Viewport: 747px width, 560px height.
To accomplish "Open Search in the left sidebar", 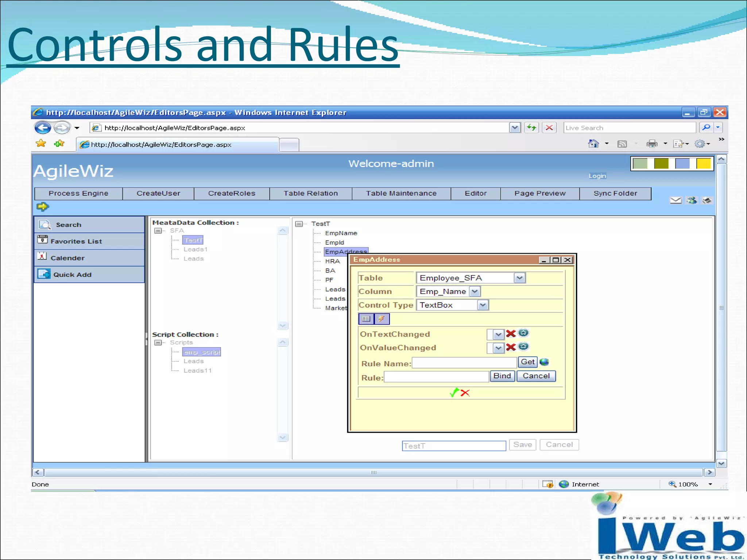I will [x=89, y=225].
